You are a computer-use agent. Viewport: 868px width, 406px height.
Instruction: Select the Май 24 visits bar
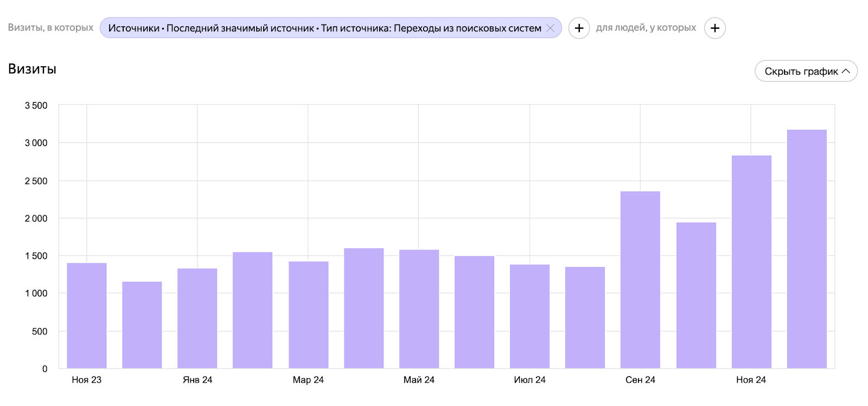click(419, 309)
